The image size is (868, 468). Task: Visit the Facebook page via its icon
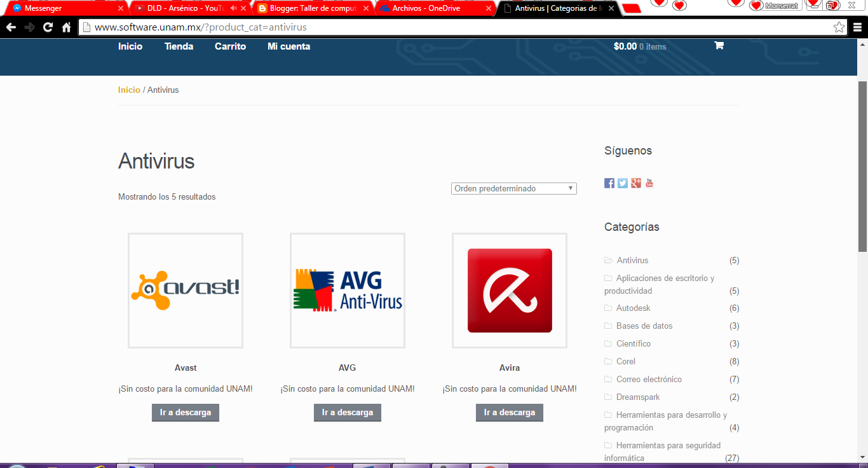[x=609, y=183]
